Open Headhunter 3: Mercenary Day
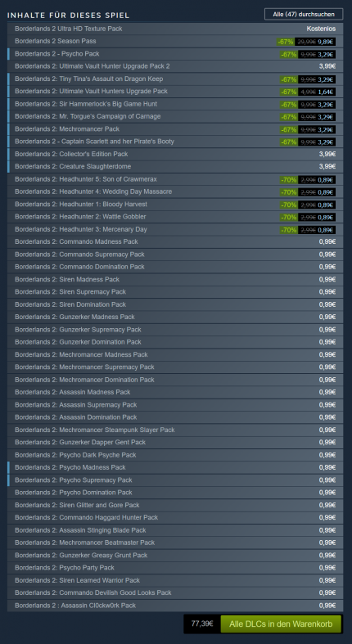This screenshot has height=644, width=352. click(175, 230)
